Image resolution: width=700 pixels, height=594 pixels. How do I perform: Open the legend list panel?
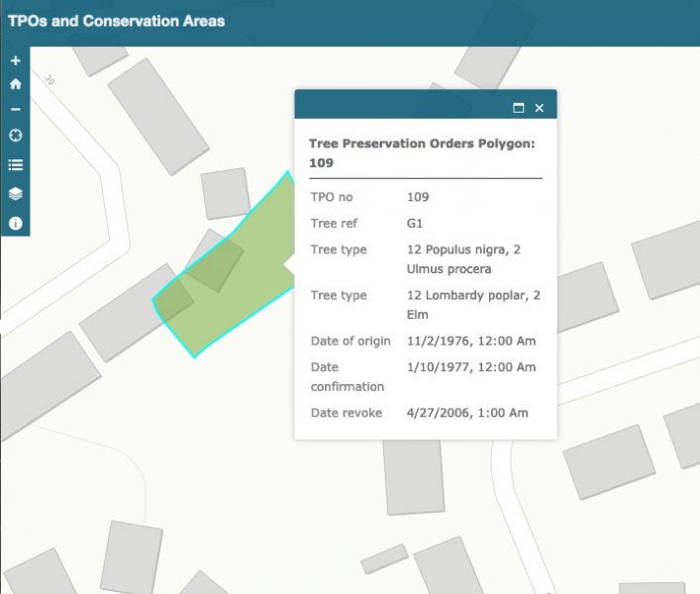pyautogui.click(x=15, y=165)
